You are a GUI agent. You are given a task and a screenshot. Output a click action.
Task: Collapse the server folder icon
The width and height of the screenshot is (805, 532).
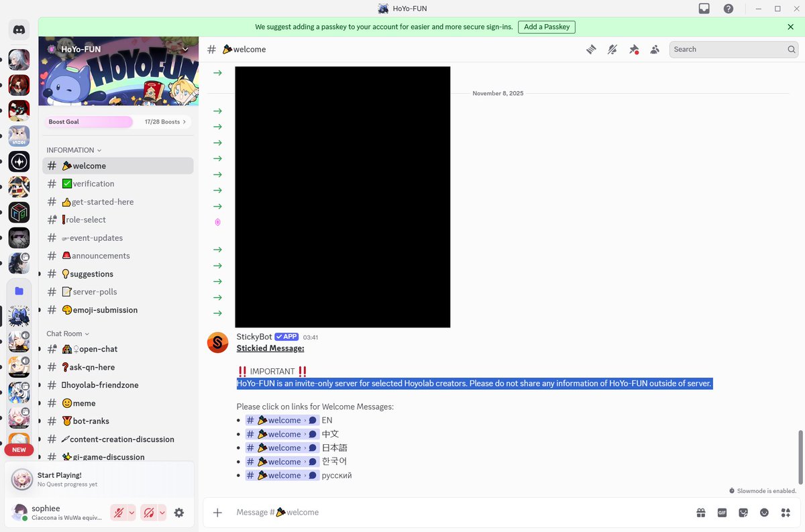19,291
